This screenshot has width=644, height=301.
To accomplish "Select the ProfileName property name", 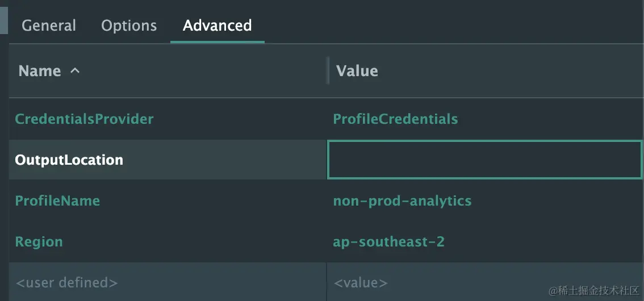I will point(57,201).
